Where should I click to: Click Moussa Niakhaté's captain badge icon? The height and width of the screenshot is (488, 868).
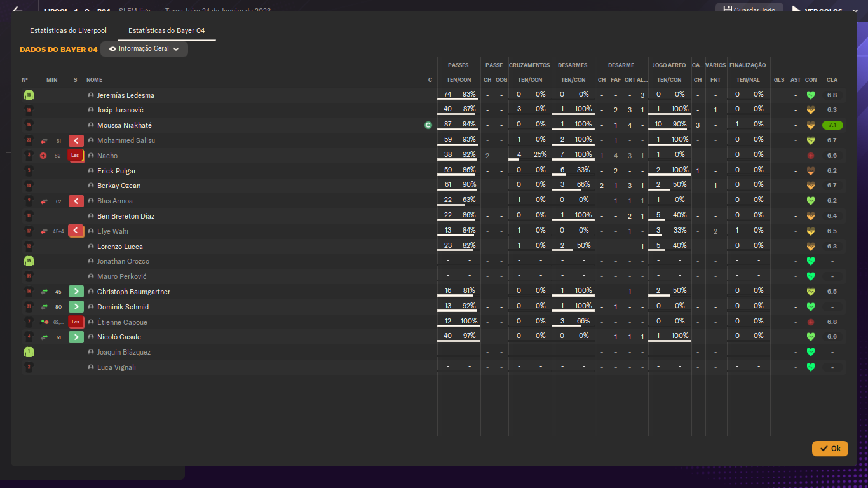(428, 125)
